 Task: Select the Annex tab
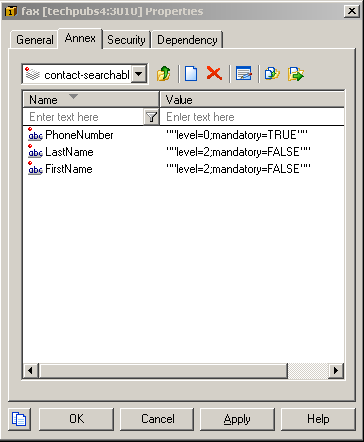(x=80, y=38)
